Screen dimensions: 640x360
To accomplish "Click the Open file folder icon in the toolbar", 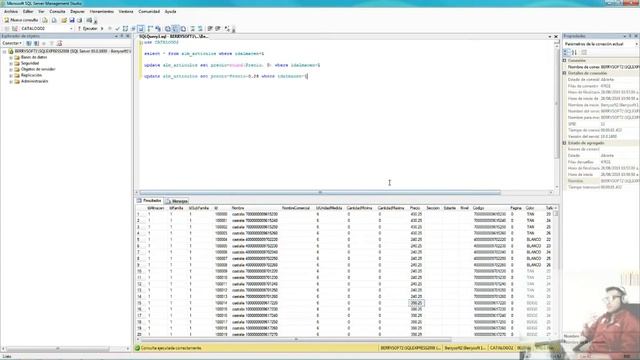I will point(64,20).
